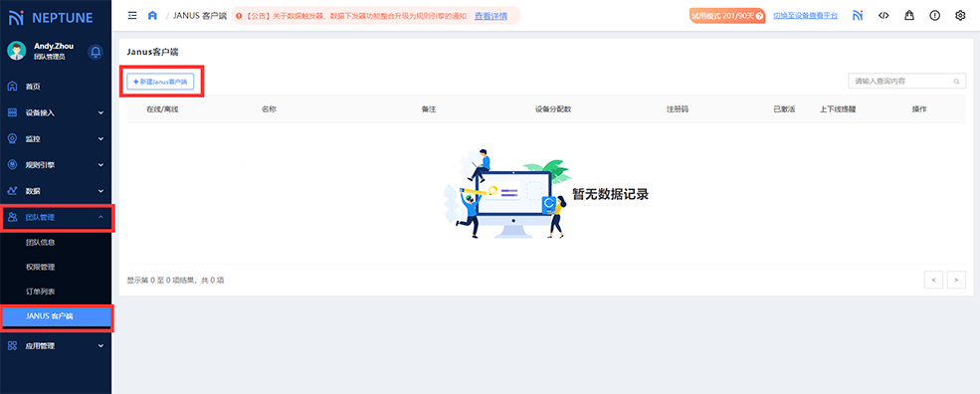Screen dimensions: 980x394
Task: Click the 暂无数据记录 empty-state text
Action: [x=610, y=194]
